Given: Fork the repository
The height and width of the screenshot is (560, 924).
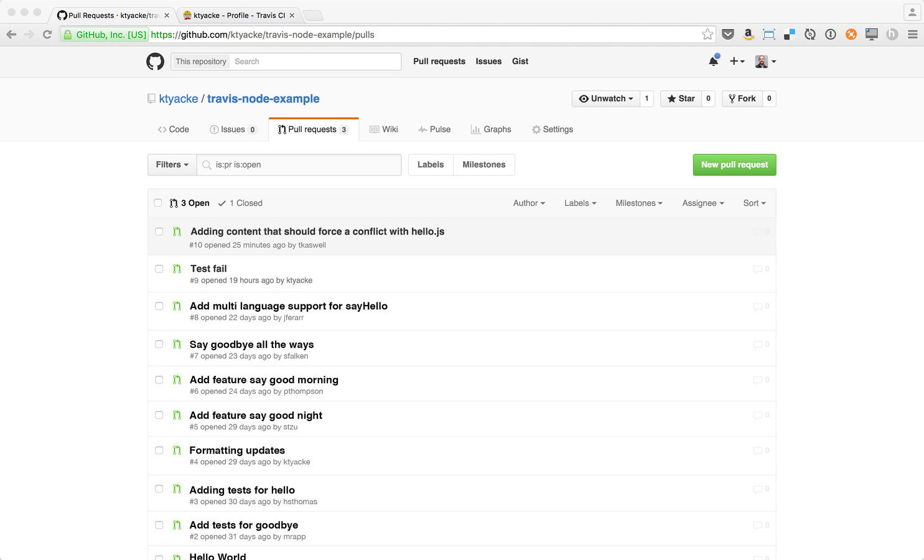Looking at the screenshot, I should click(x=742, y=98).
